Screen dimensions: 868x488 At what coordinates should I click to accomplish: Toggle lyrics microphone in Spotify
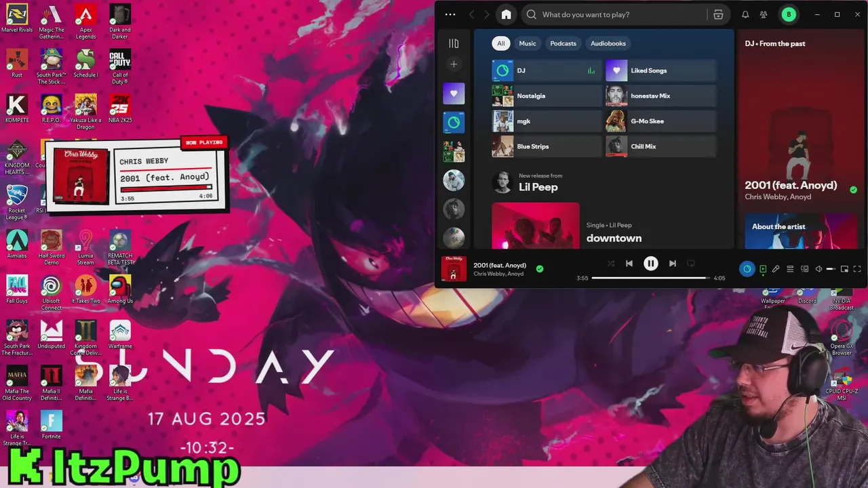click(x=776, y=269)
